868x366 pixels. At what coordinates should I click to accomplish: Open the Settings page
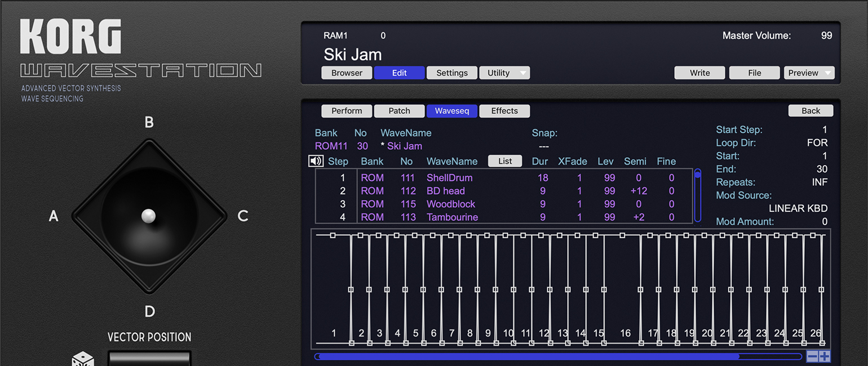pyautogui.click(x=452, y=73)
